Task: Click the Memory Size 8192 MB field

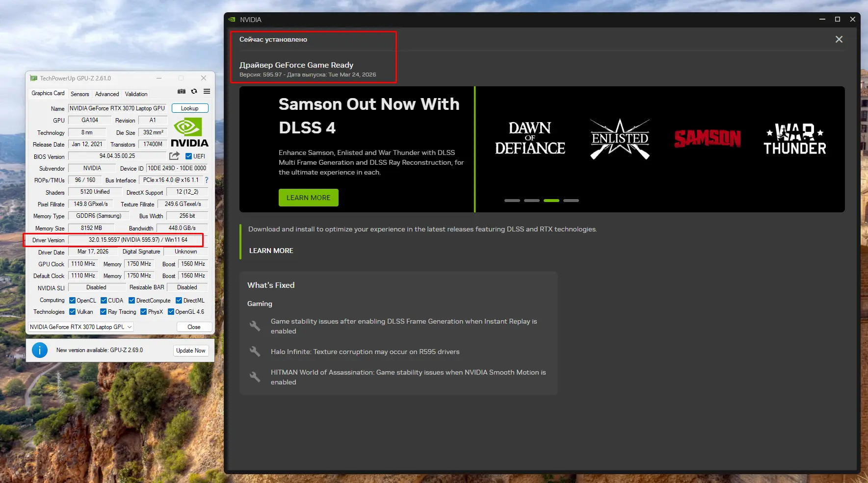Action: click(91, 228)
